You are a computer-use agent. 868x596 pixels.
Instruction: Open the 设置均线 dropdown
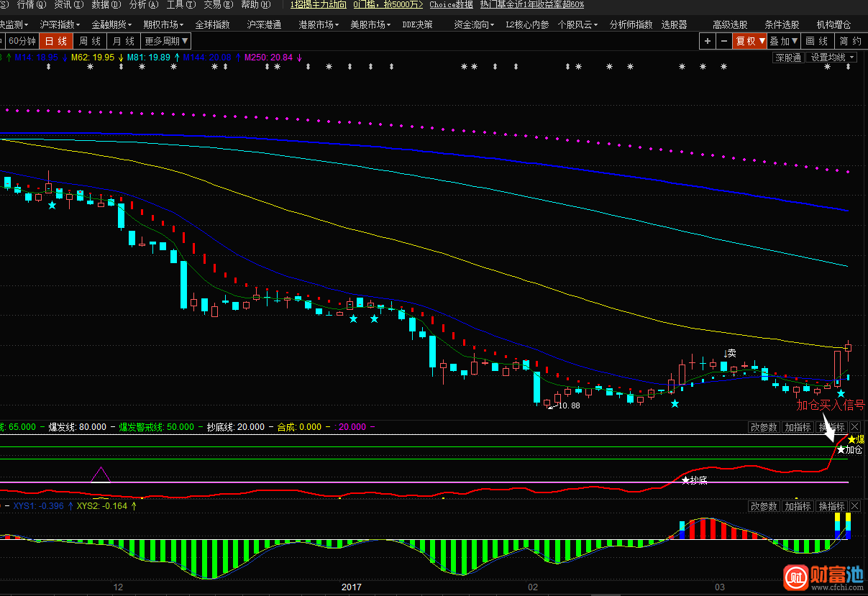pyautogui.click(x=831, y=58)
